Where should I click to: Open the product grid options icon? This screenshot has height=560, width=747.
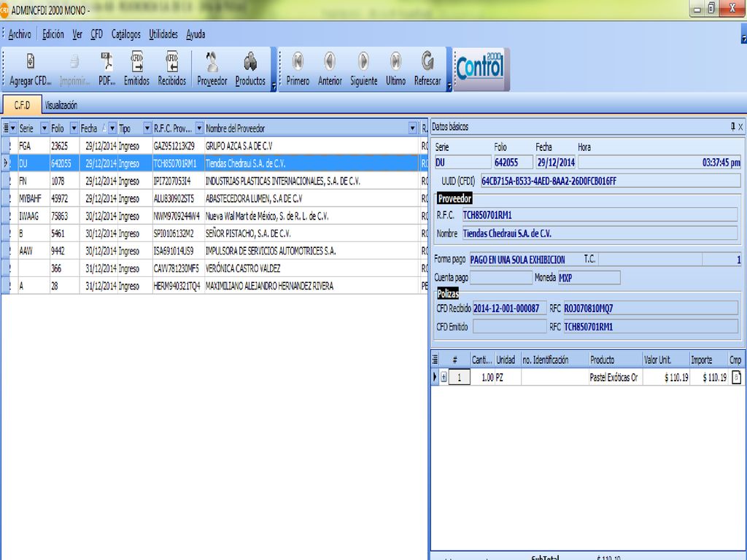coord(435,359)
